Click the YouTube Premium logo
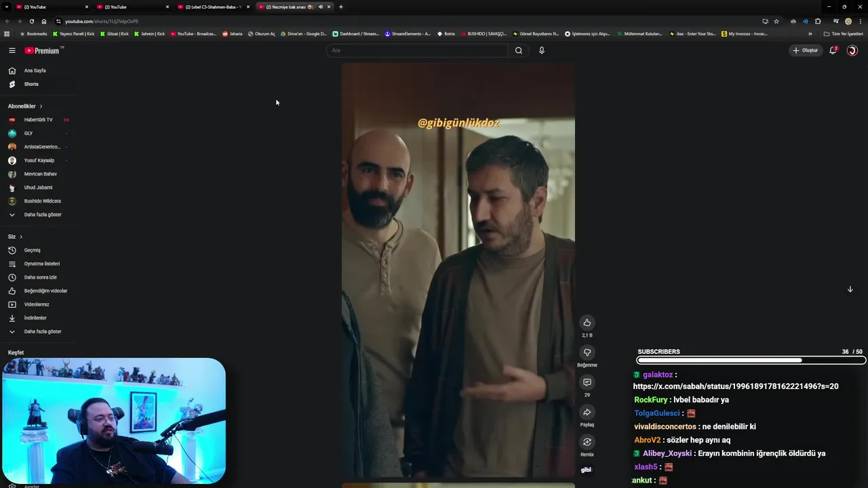Image resolution: width=868 pixels, height=488 pixels. coord(42,50)
